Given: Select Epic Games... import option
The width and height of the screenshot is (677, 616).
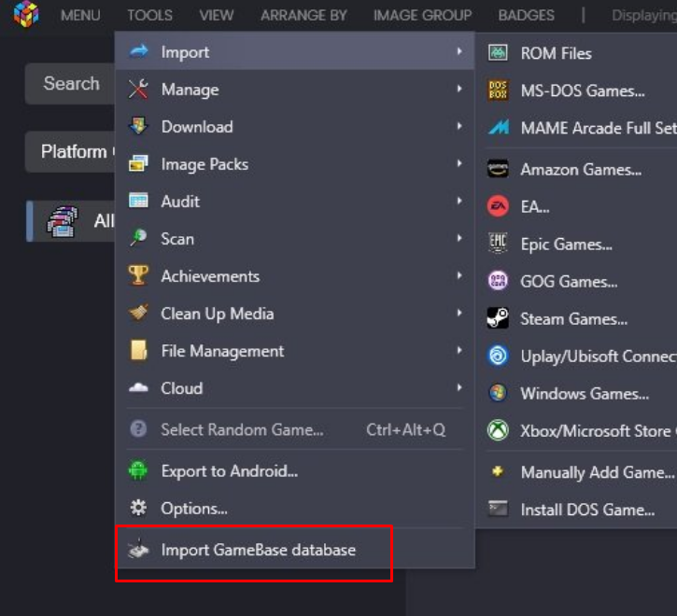Looking at the screenshot, I should click(576, 244).
